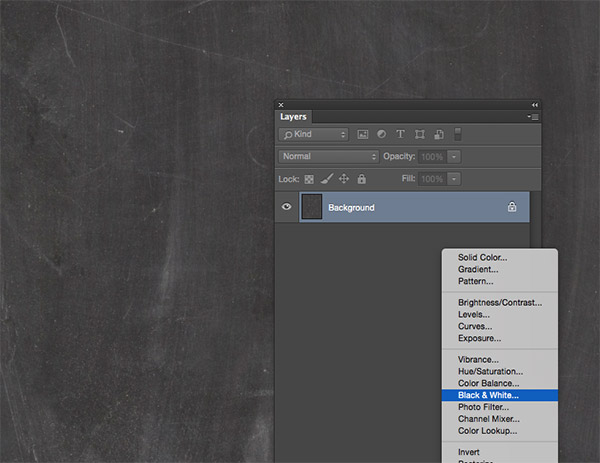
Task: Lock transparent pixels icon
Action: (308, 179)
